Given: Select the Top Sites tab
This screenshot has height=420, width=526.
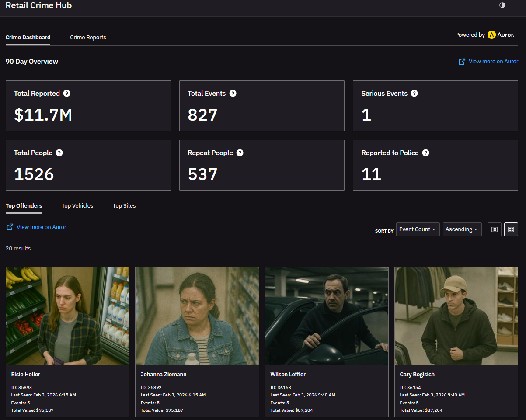Looking at the screenshot, I should pos(124,206).
